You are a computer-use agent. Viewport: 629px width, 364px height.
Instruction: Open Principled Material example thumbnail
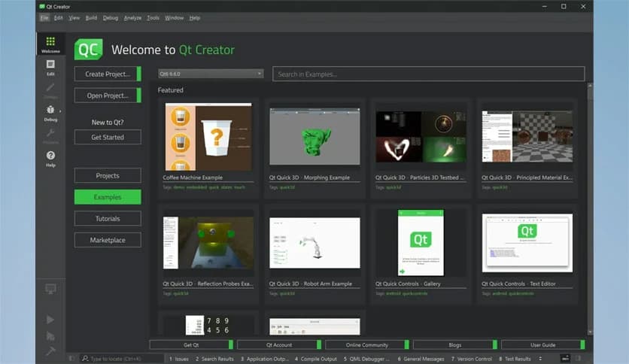(x=527, y=137)
